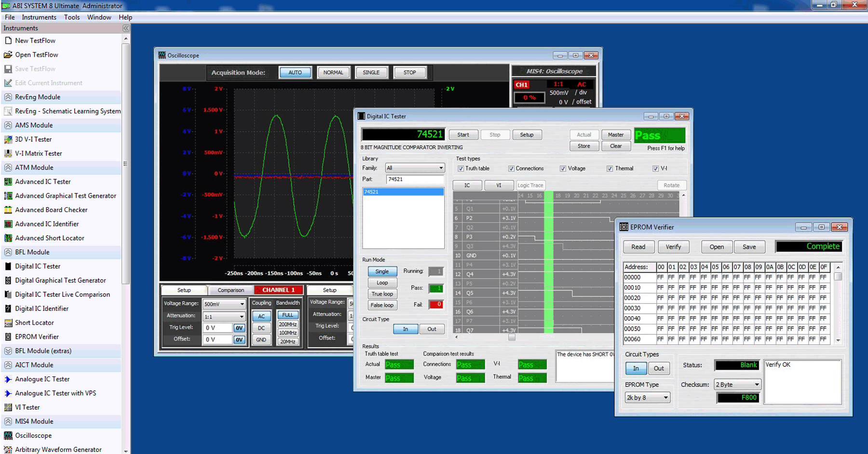868x454 pixels.
Task: Click the Analogue IC Tester icon
Action: coord(8,379)
